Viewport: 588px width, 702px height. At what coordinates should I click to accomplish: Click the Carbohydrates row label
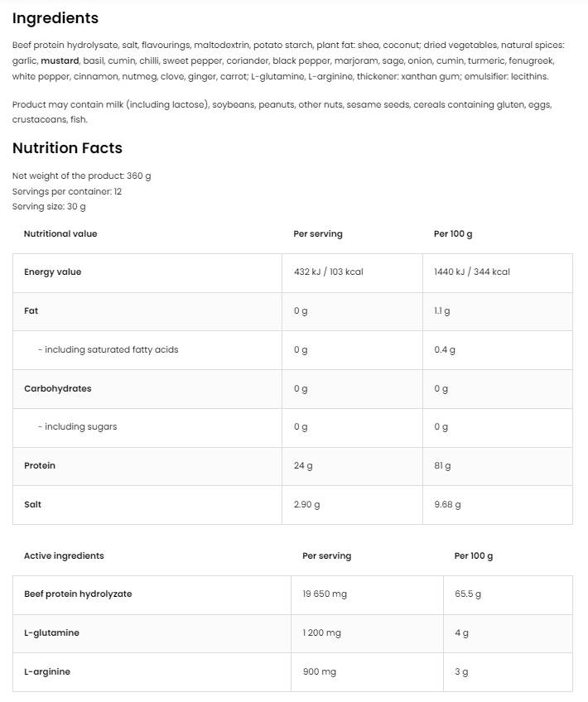57,389
